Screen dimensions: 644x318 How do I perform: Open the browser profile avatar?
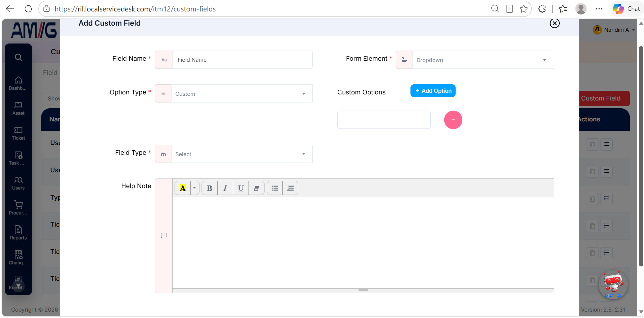(x=581, y=9)
